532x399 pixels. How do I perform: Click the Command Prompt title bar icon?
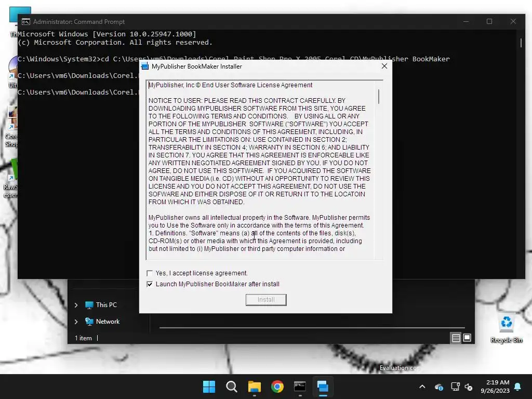26,22
